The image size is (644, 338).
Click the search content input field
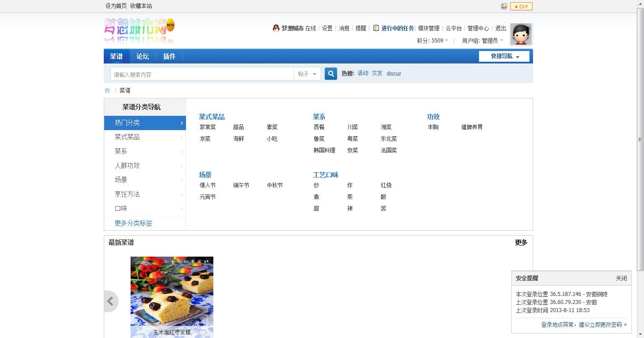202,74
